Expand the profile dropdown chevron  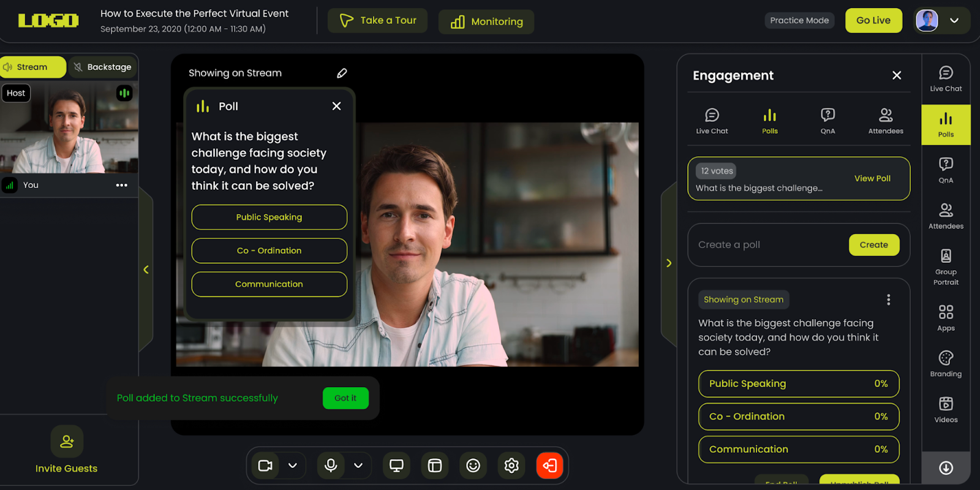[954, 20]
